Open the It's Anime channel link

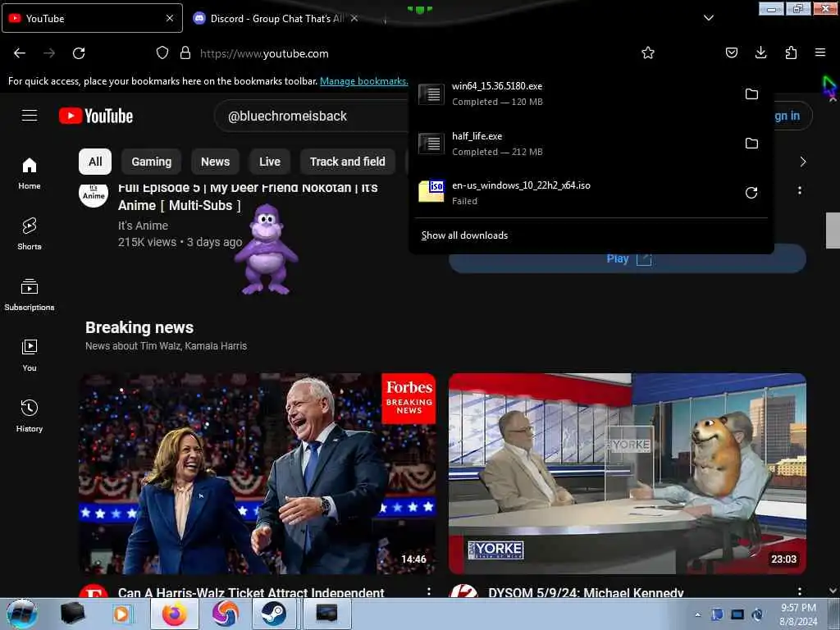click(x=143, y=226)
